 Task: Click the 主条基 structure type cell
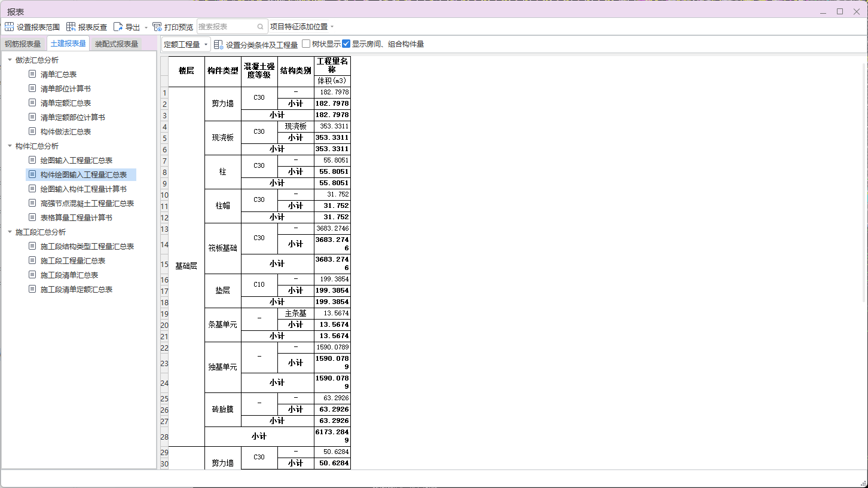tap(296, 313)
